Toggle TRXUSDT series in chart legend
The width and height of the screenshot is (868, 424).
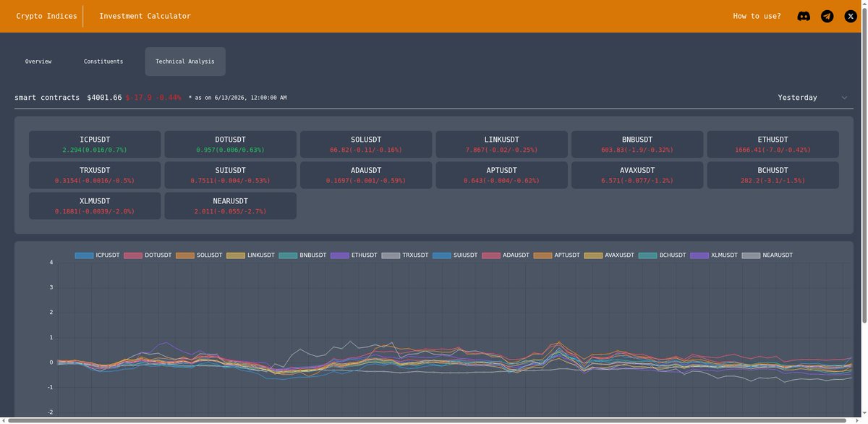point(405,255)
